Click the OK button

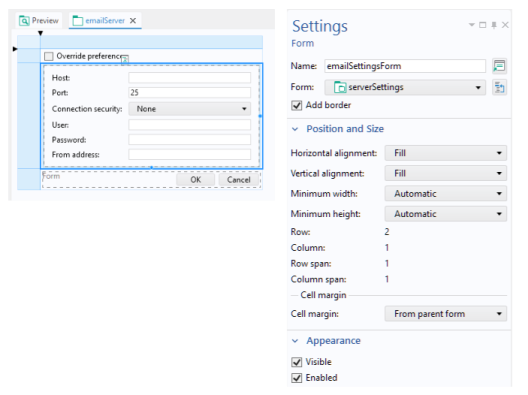196,179
